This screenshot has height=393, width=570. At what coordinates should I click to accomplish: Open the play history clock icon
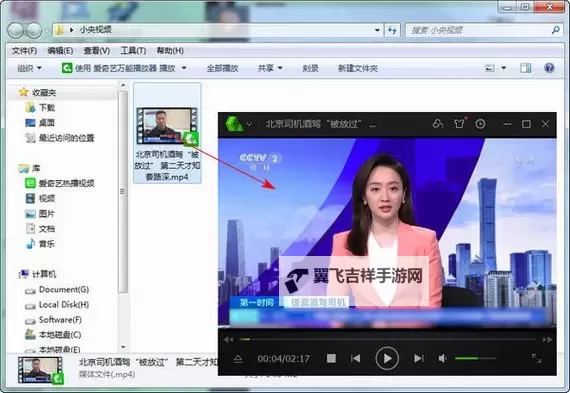point(481,124)
